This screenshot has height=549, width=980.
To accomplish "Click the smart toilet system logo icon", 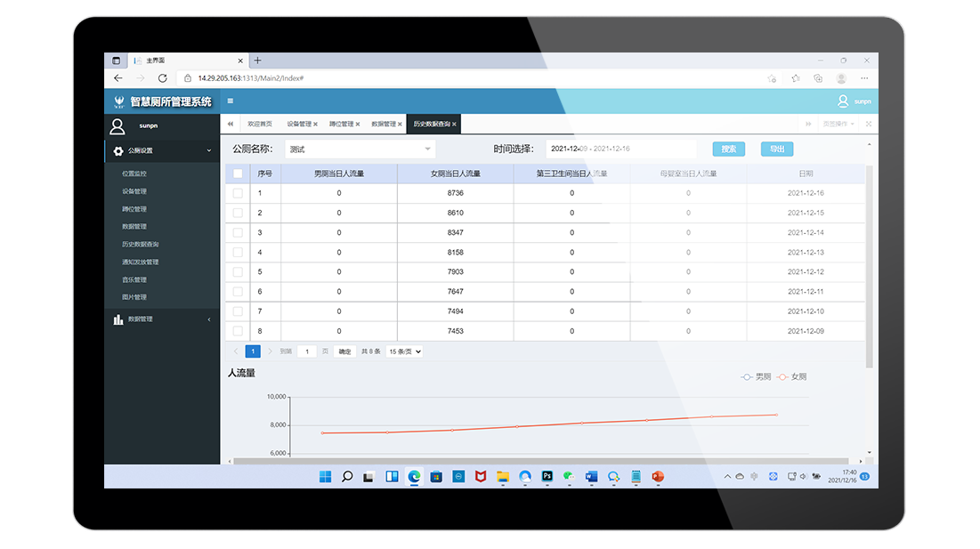I will (118, 101).
